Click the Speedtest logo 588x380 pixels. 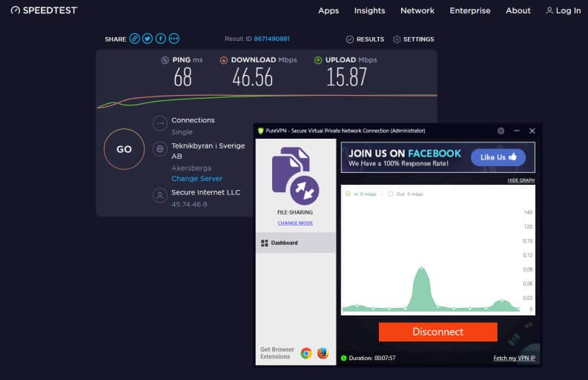(x=44, y=10)
